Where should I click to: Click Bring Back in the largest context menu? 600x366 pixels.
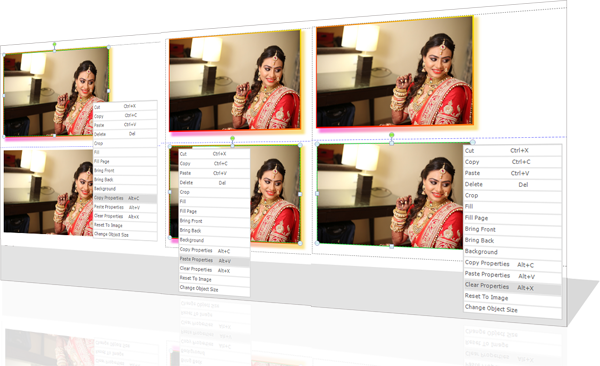coord(512,241)
